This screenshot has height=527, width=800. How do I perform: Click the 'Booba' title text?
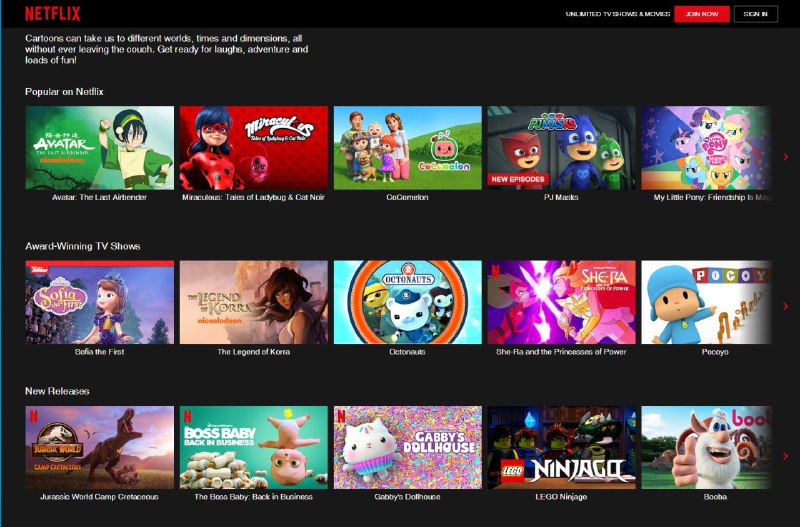pos(715,496)
